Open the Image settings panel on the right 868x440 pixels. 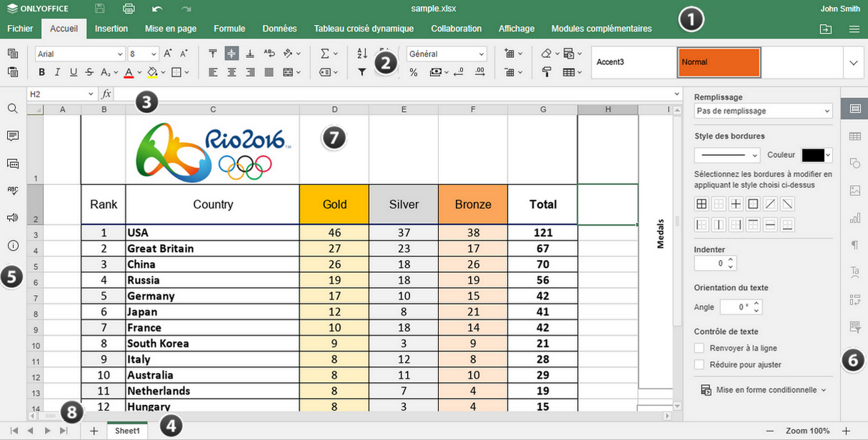(x=855, y=190)
